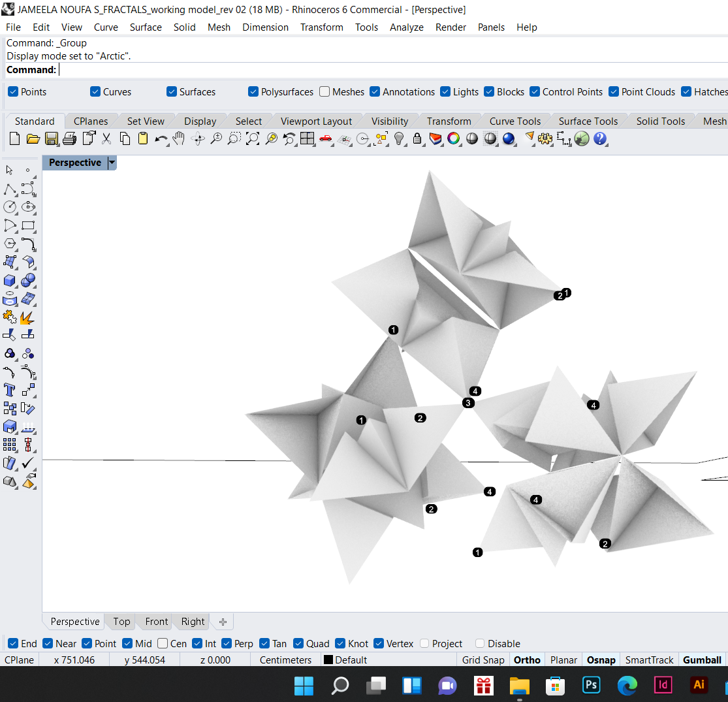Click the Text object tool icon
Screen dimensions: 728x702
coord(10,391)
